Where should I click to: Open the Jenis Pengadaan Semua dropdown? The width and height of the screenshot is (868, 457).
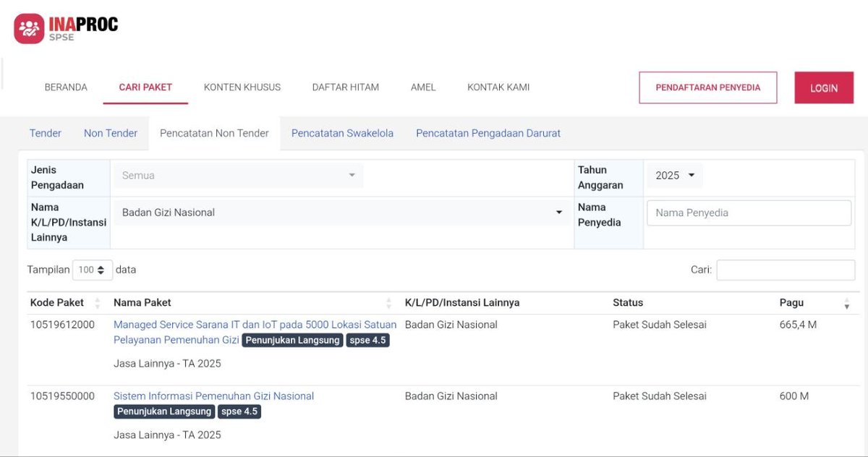239,175
